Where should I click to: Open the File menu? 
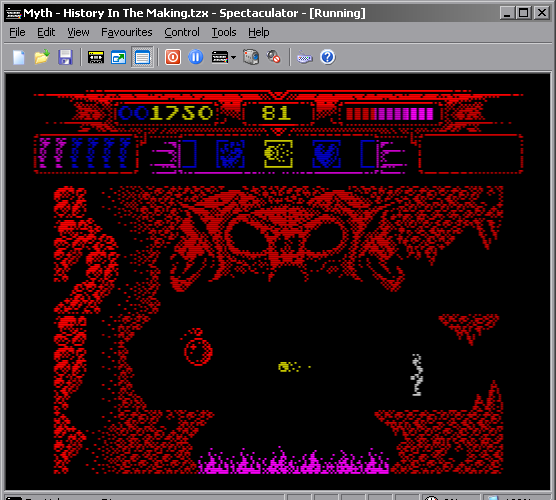pyautogui.click(x=17, y=32)
